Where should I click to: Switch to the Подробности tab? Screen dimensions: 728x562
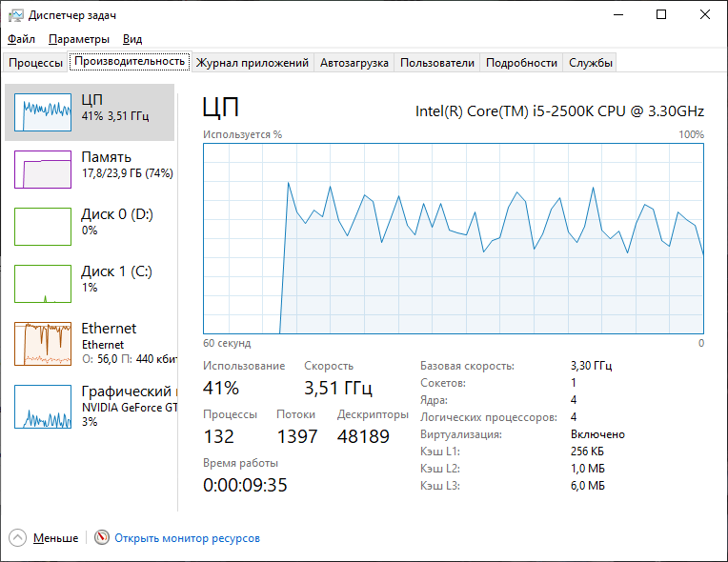tap(521, 63)
